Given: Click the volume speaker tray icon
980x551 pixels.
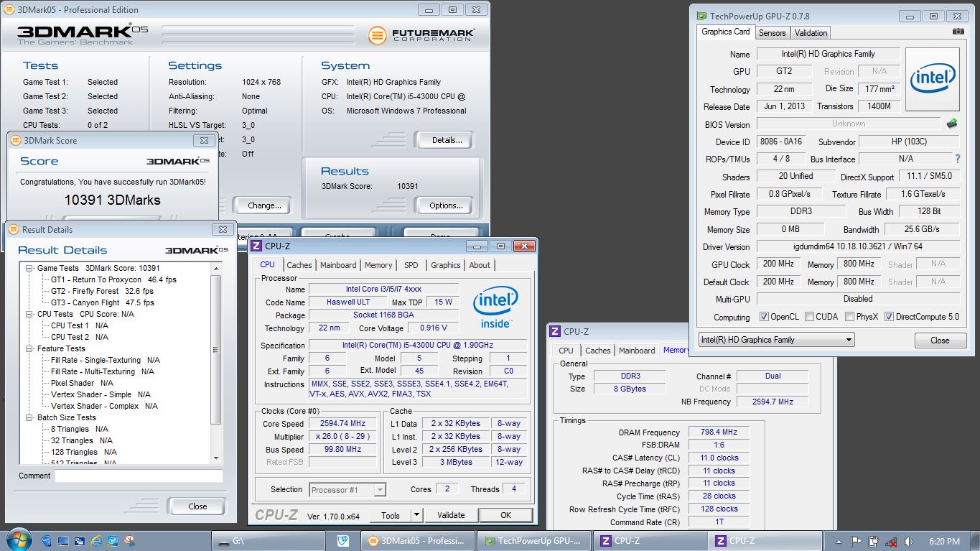Looking at the screenshot, I should pos(907,541).
